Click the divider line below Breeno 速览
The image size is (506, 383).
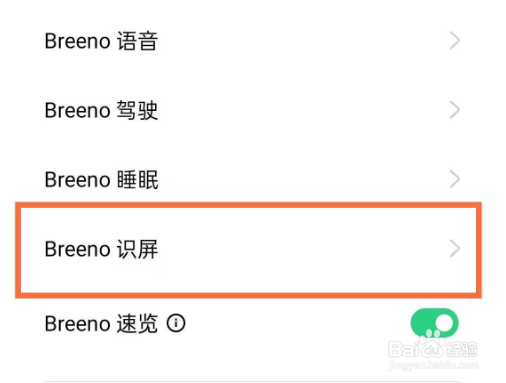[x=252, y=381]
